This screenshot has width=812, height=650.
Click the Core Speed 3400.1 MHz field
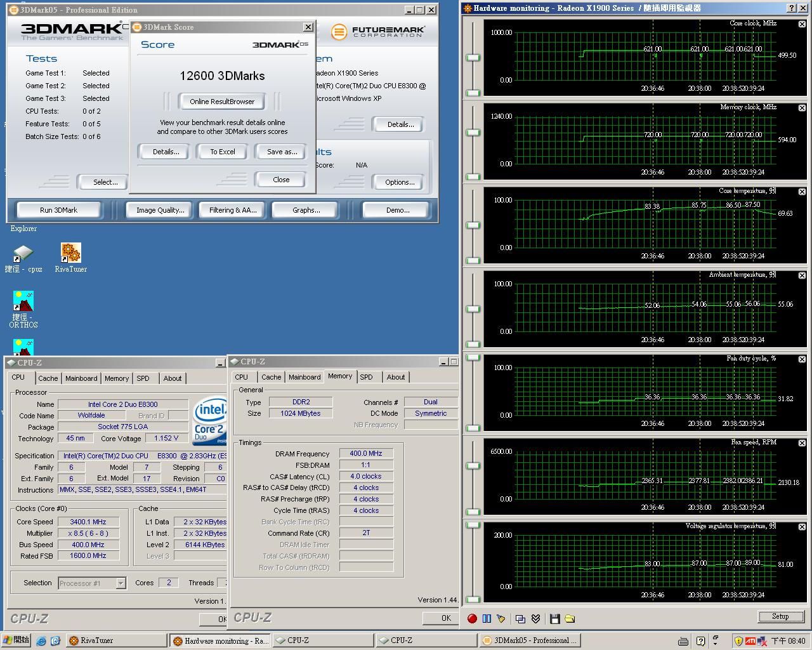(x=88, y=522)
